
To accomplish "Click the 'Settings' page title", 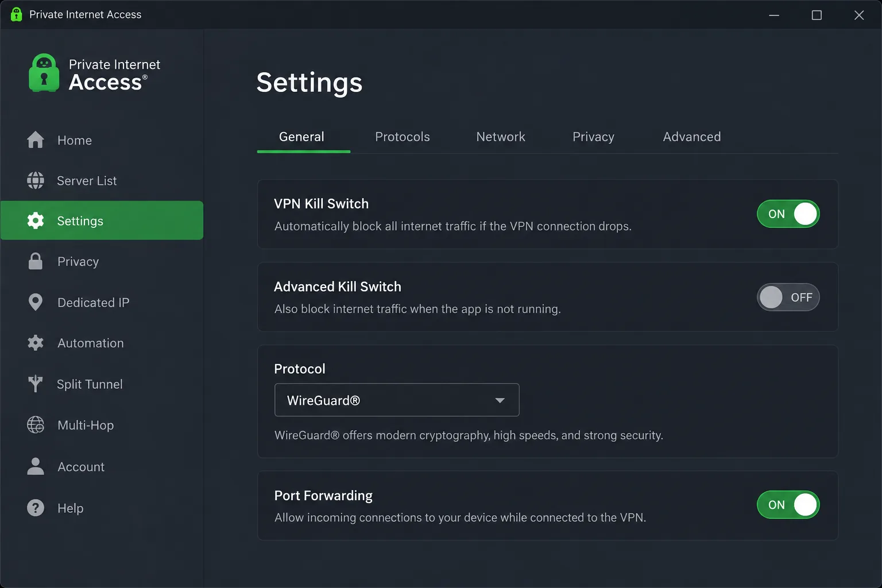I will pyautogui.click(x=310, y=83).
